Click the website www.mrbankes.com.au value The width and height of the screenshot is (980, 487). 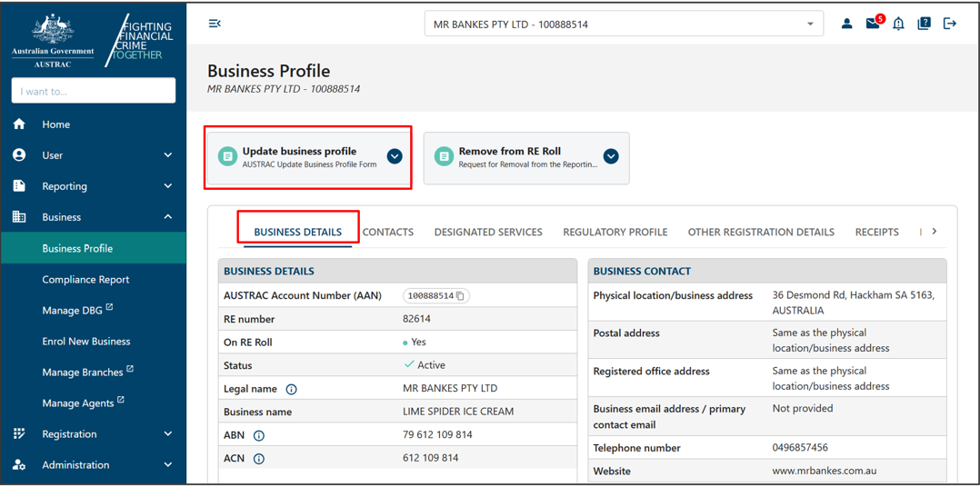(x=825, y=471)
